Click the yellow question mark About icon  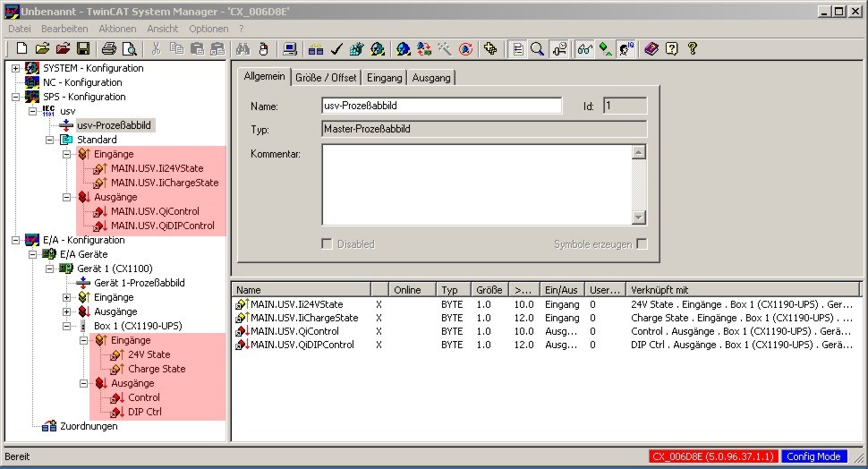tap(692, 48)
